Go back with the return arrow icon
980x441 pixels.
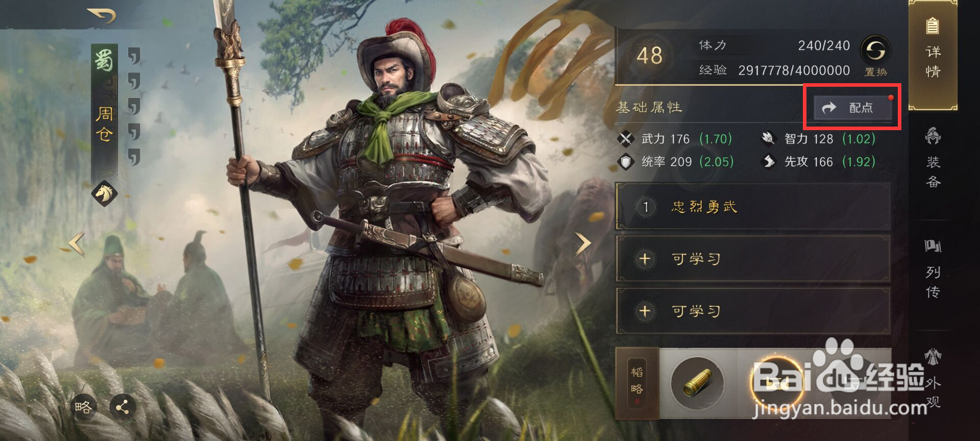pyautogui.click(x=102, y=16)
